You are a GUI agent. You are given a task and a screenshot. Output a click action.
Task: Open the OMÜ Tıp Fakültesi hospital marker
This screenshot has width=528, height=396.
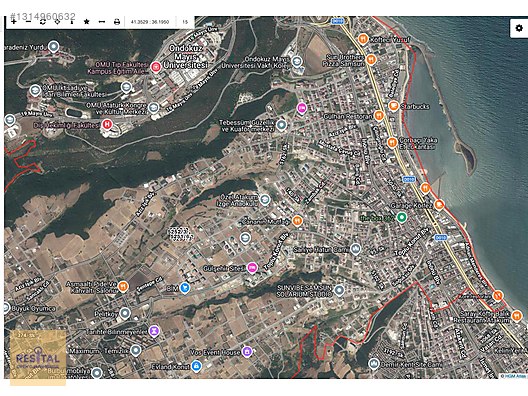(x=155, y=67)
